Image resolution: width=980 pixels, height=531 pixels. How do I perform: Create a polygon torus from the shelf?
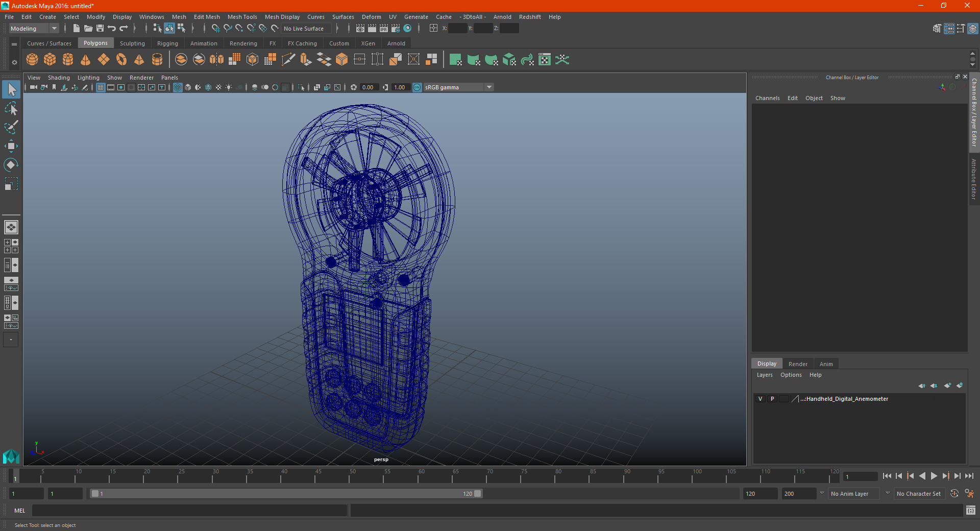coord(121,60)
